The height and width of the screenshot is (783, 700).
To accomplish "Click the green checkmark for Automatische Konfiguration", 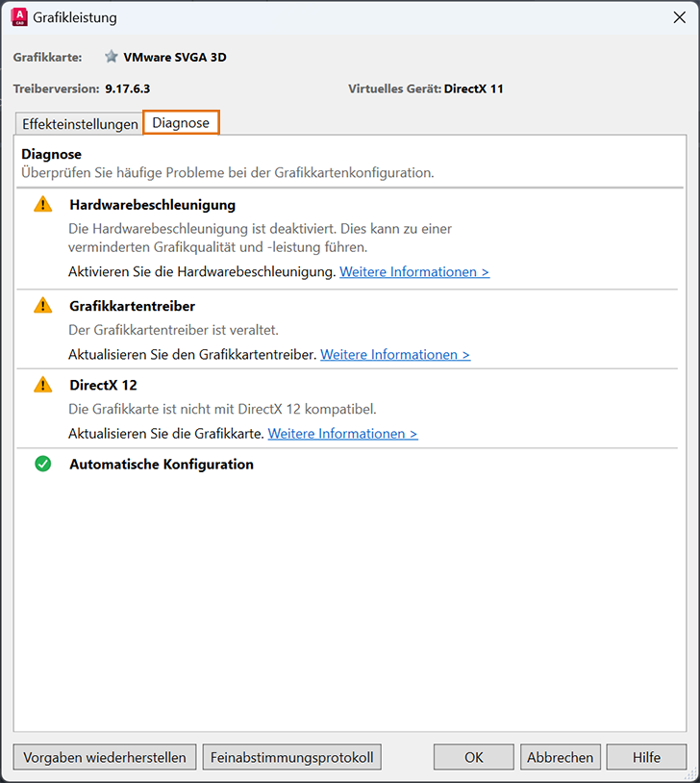I will [43, 464].
